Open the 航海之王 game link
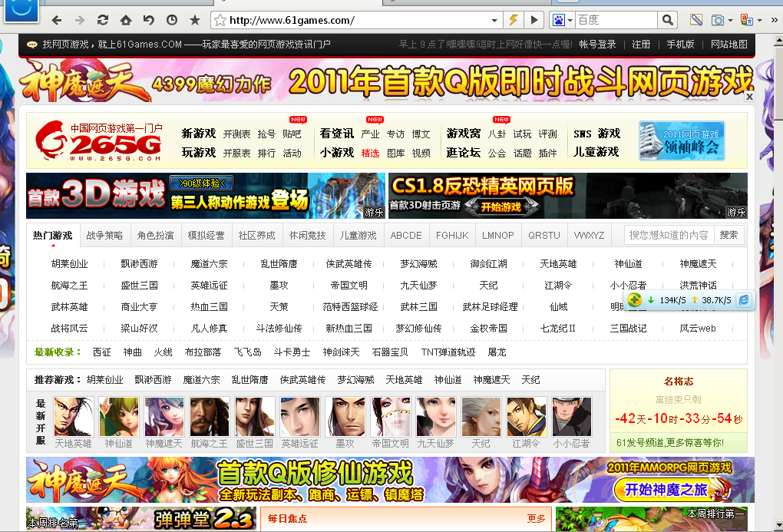783x532 pixels. tap(69, 286)
